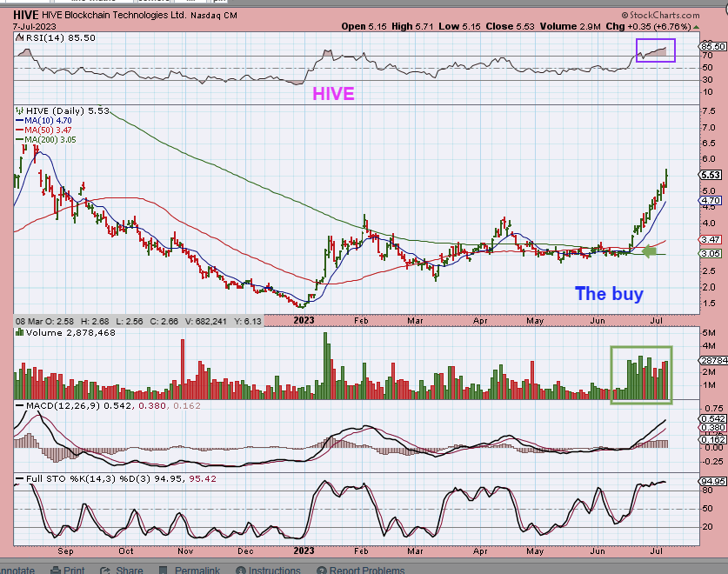Click the 0.542 MACD axis tag

[712, 419]
